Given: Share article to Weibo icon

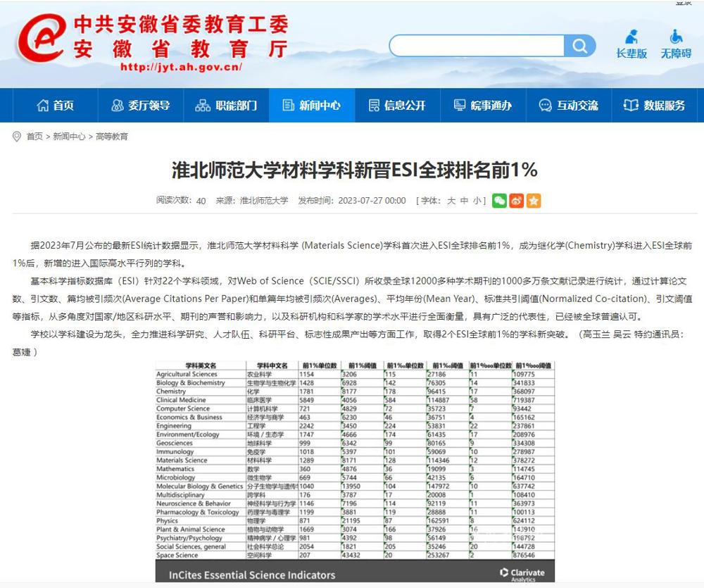Looking at the screenshot, I should (517, 201).
